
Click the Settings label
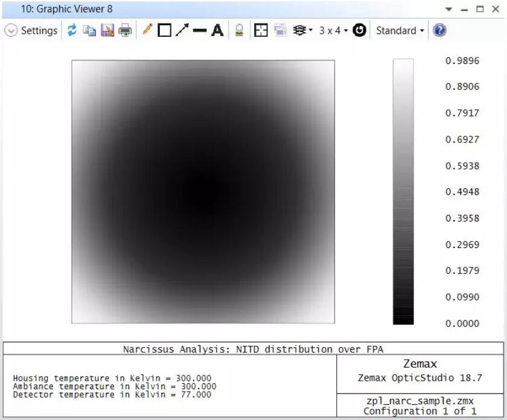coord(39,30)
